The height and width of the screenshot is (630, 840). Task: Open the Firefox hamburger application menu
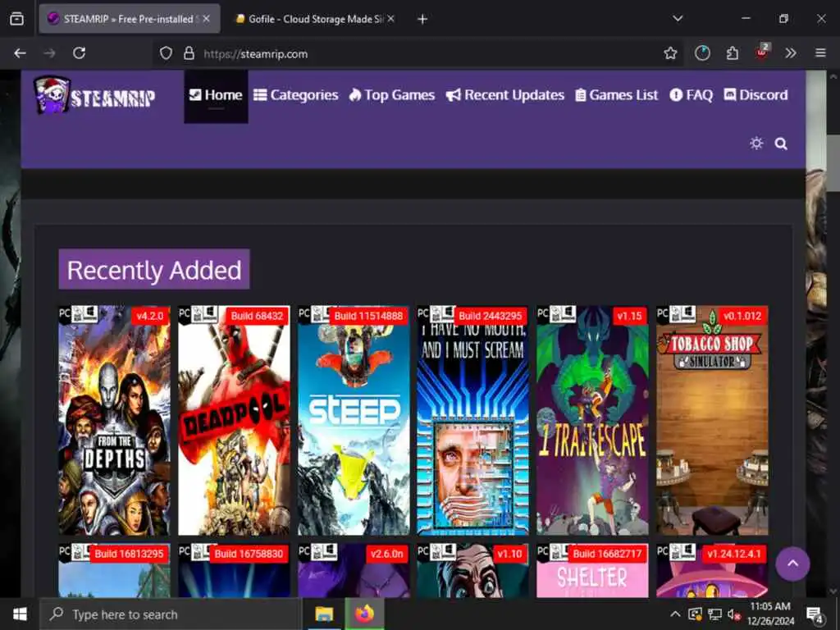point(820,53)
